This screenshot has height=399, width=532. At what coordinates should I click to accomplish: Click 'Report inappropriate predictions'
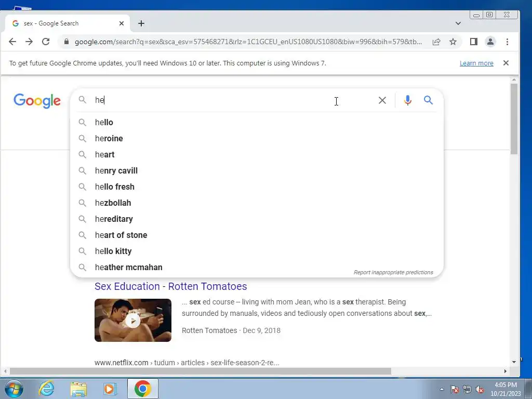(x=393, y=272)
